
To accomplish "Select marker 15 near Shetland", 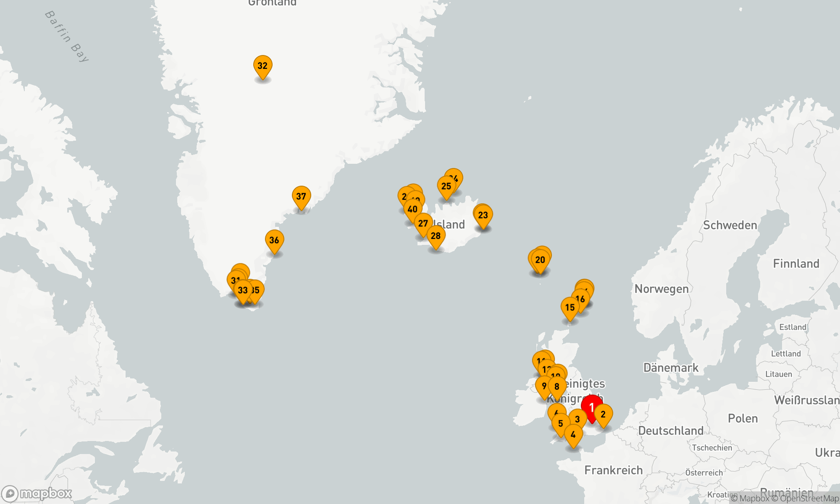I will tap(570, 307).
